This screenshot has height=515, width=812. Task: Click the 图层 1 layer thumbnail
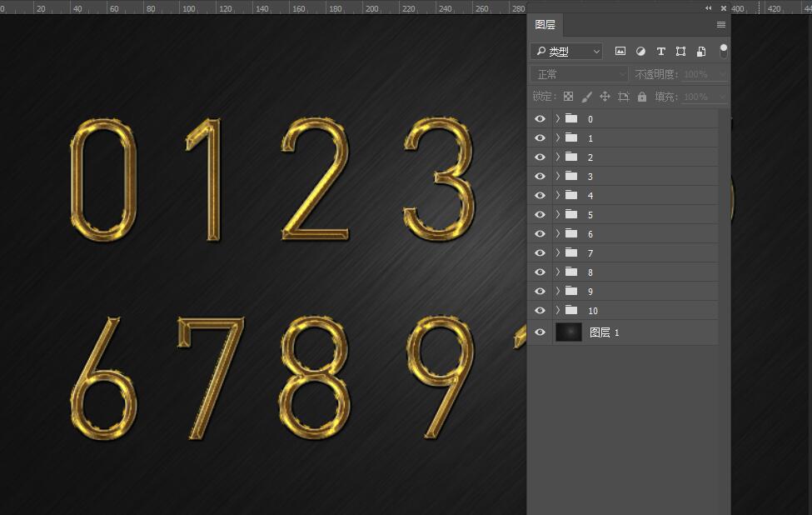[569, 332]
